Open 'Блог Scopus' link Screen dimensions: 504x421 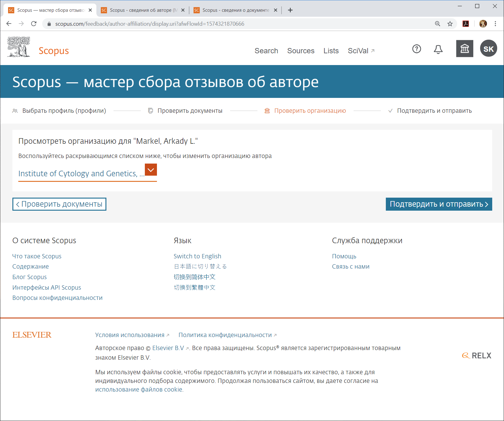(x=29, y=277)
